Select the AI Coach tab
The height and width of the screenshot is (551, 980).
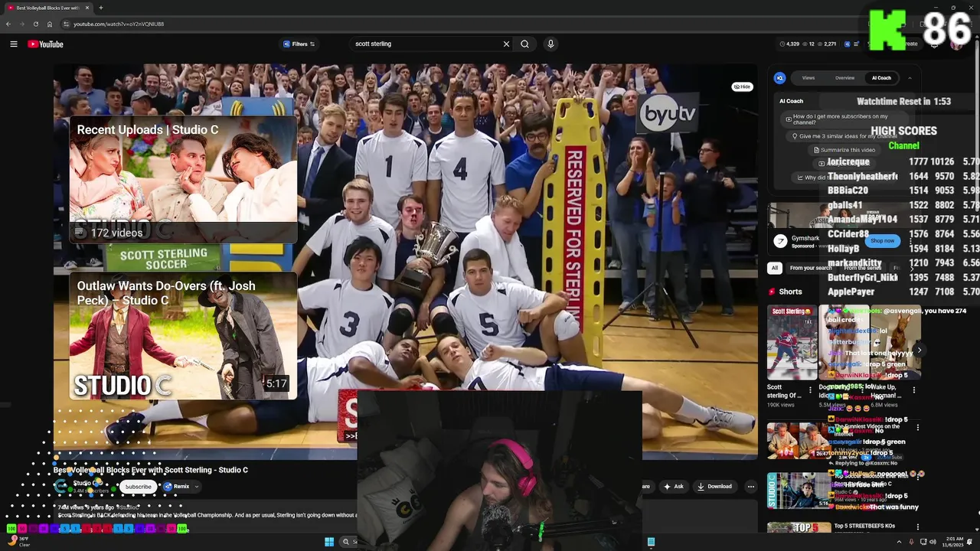(x=881, y=77)
